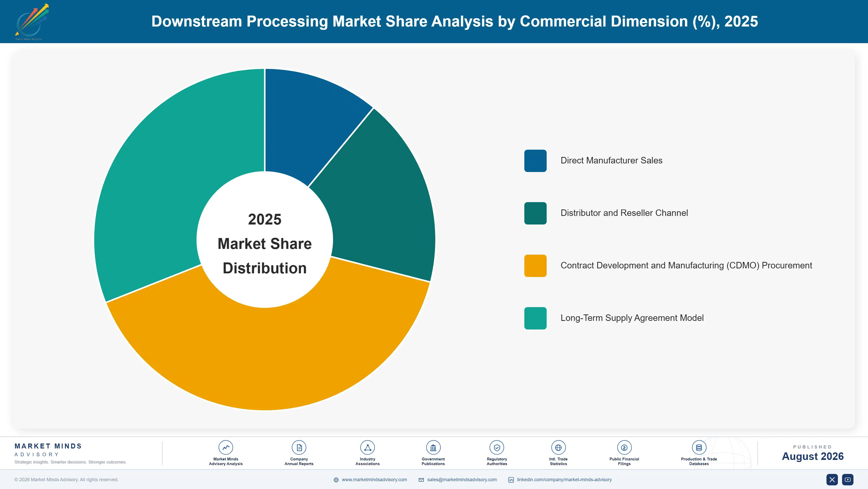868x489 pixels.
Task: Click the Government Publications building icon
Action: [433, 447]
